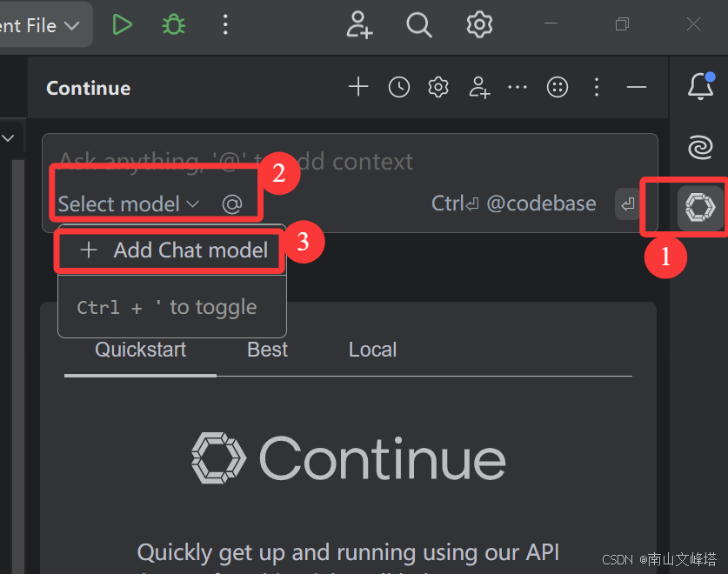728x574 pixels.
Task: Focus the Ask anything chat input field
Action: pyautogui.click(x=350, y=162)
